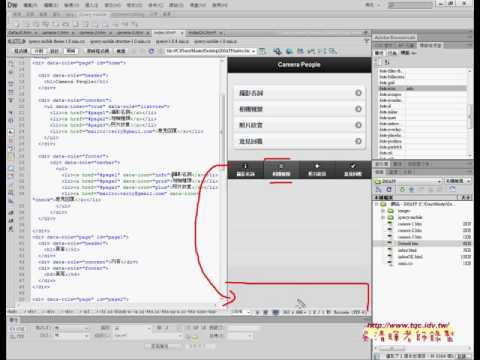Click the info icon navbar button
480x360 pixels.
pyautogui.click(x=246, y=170)
